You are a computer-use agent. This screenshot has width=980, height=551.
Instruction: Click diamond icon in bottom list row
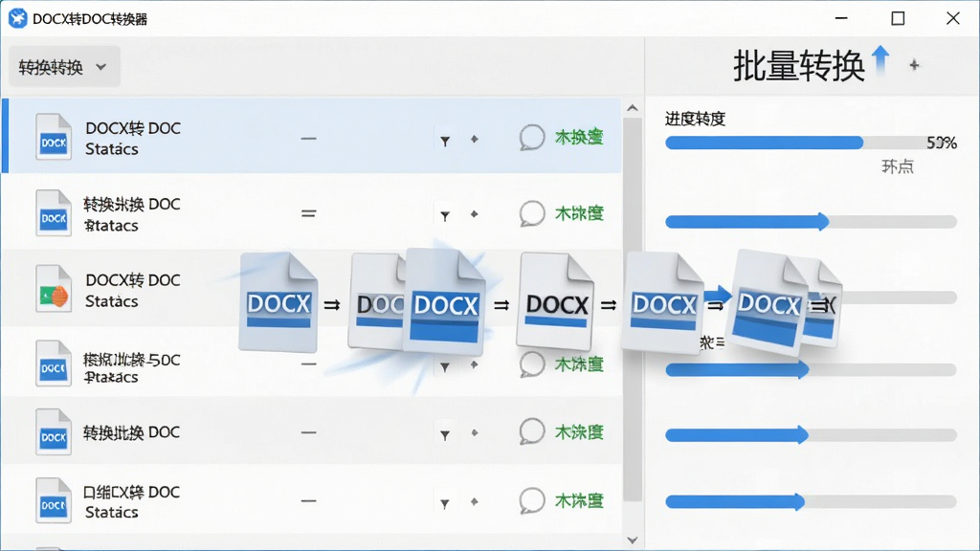475,501
